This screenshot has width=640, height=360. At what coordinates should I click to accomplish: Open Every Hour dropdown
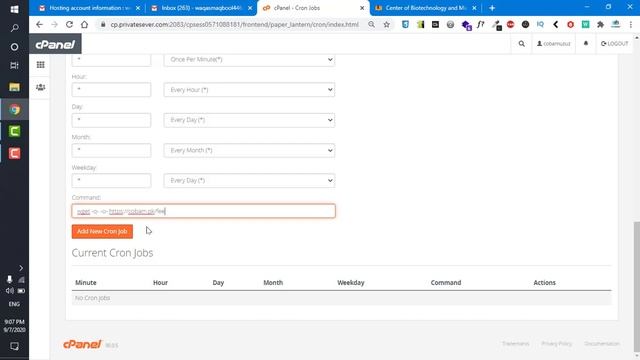click(249, 90)
